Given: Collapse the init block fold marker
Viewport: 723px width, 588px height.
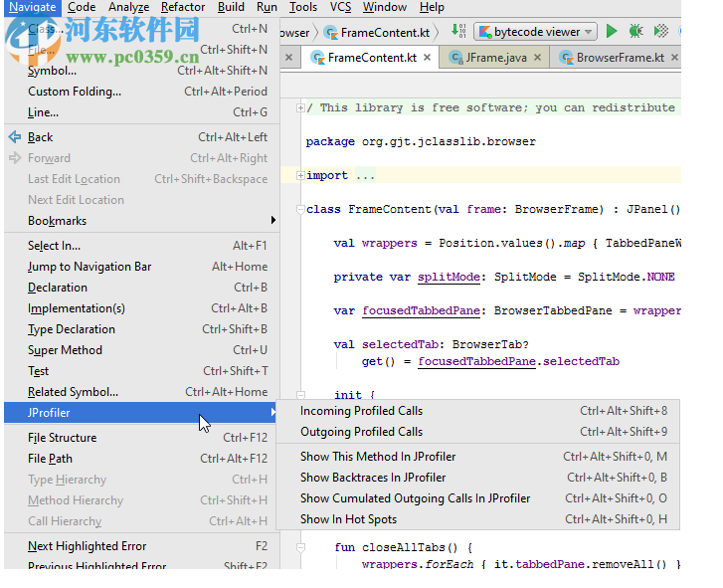Looking at the screenshot, I should pos(300,395).
